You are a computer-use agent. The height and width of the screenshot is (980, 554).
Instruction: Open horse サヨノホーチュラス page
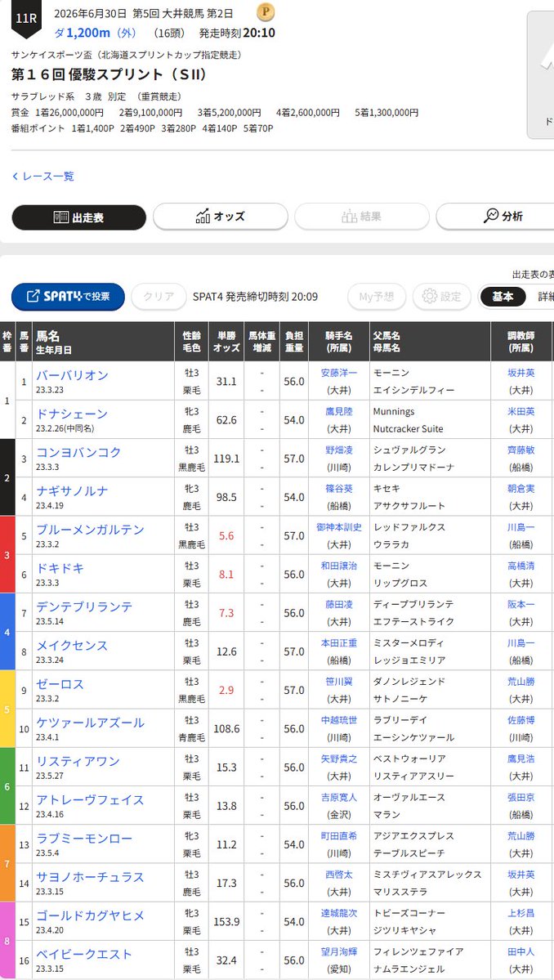click(x=90, y=878)
